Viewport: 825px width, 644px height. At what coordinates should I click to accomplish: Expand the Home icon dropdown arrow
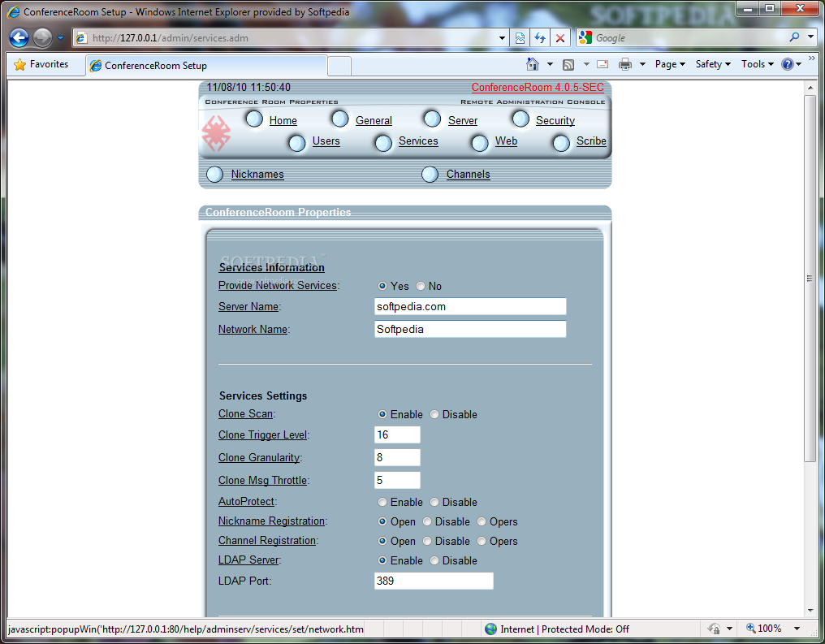tap(550, 64)
